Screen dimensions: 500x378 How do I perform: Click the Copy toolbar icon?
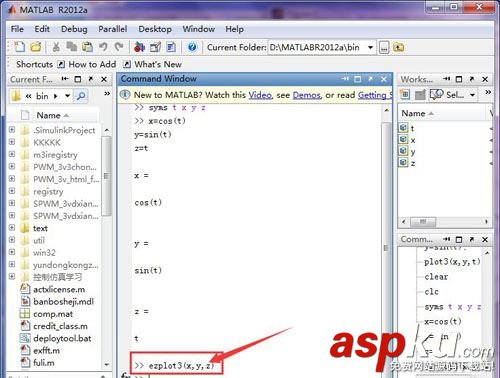click(x=71, y=47)
